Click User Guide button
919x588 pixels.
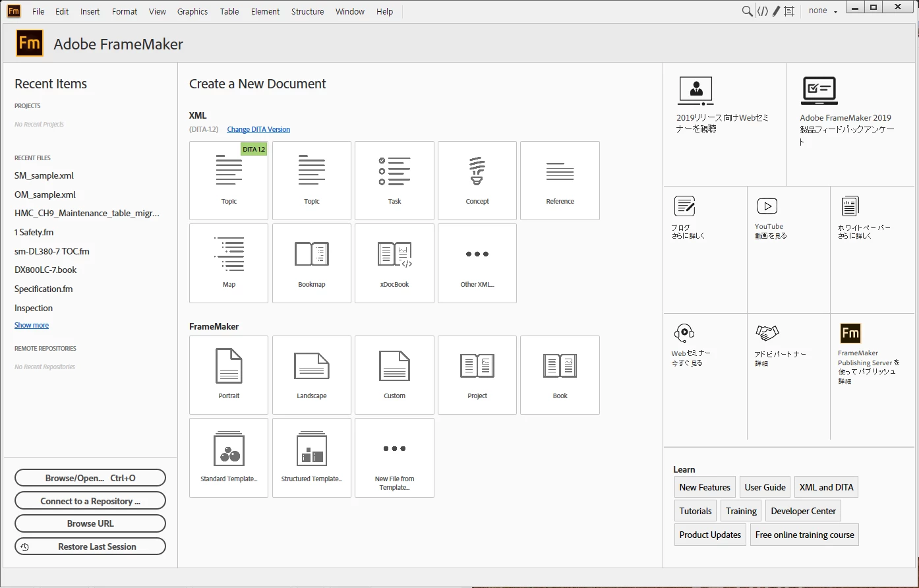[765, 487]
